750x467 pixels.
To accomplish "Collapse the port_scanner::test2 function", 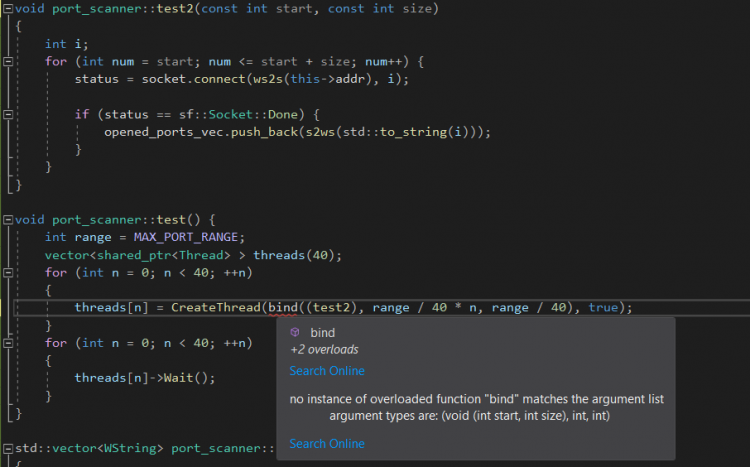I will coord(8,9).
